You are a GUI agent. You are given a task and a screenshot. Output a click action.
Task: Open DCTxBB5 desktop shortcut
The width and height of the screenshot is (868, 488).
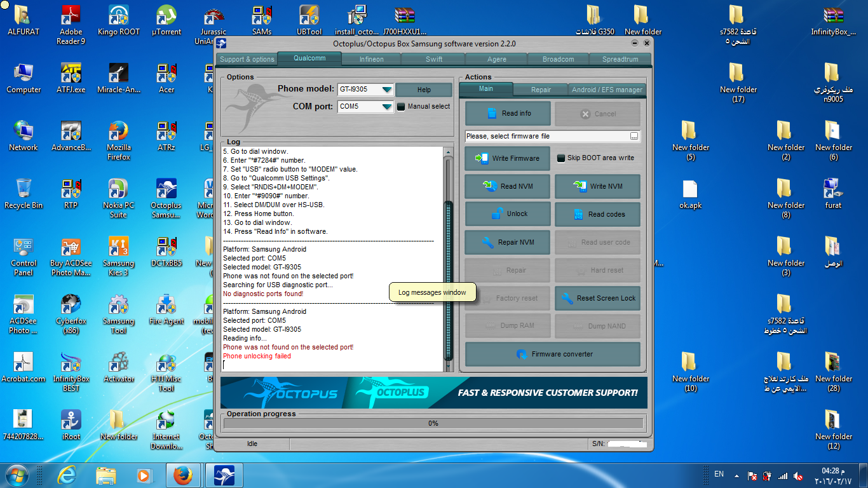(x=166, y=252)
